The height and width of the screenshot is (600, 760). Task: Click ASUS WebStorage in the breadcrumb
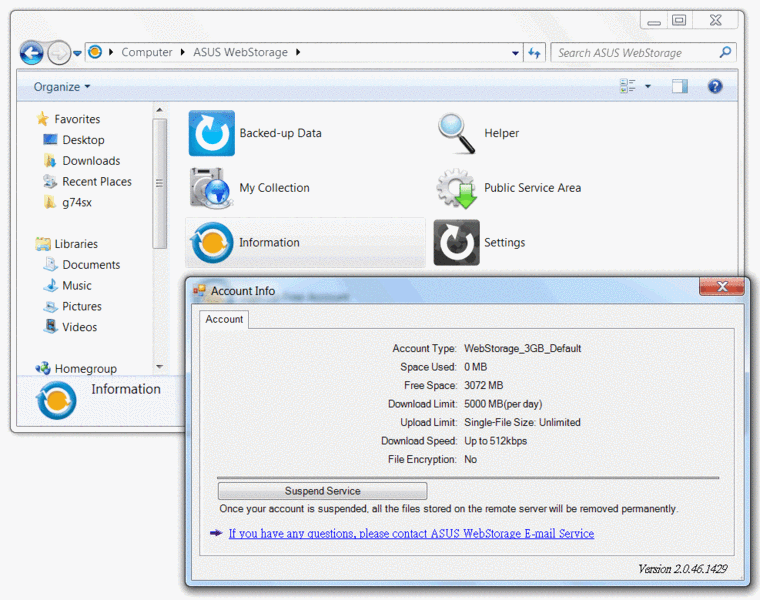pos(240,52)
